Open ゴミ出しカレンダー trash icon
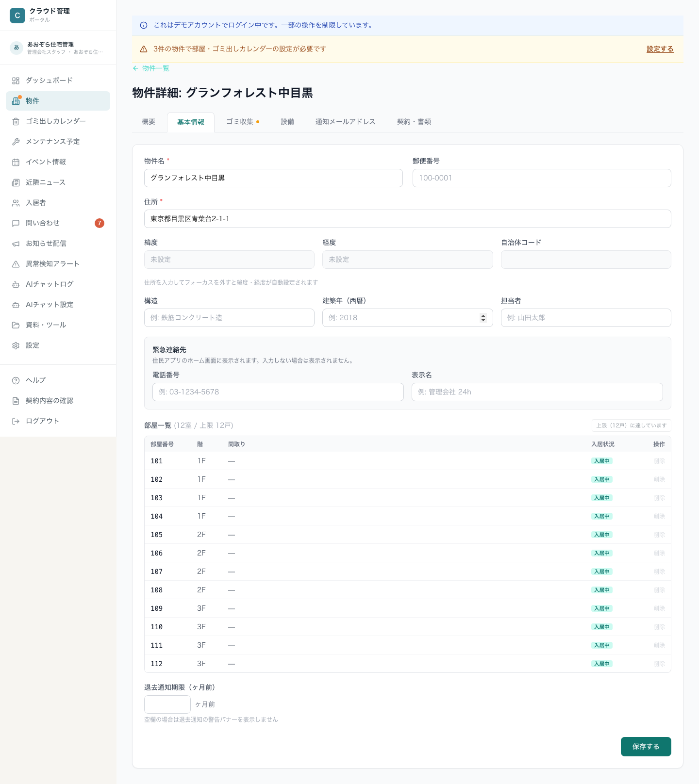This screenshot has width=699, height=784. 16,121
